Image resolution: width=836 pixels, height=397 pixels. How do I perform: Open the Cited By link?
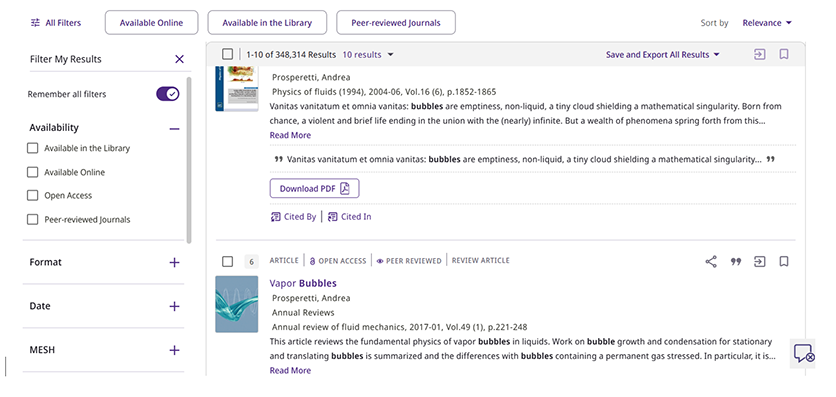293,217
